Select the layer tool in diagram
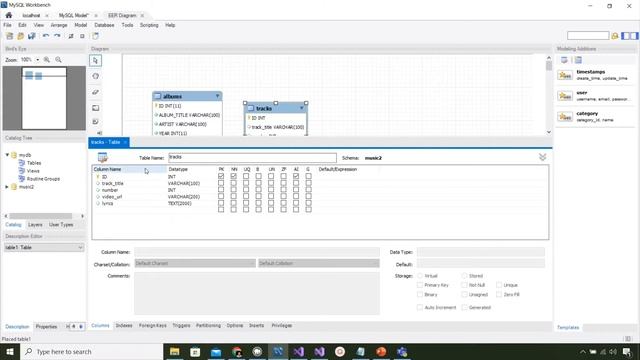Screen dimensions: 640x360 point(96,108)
